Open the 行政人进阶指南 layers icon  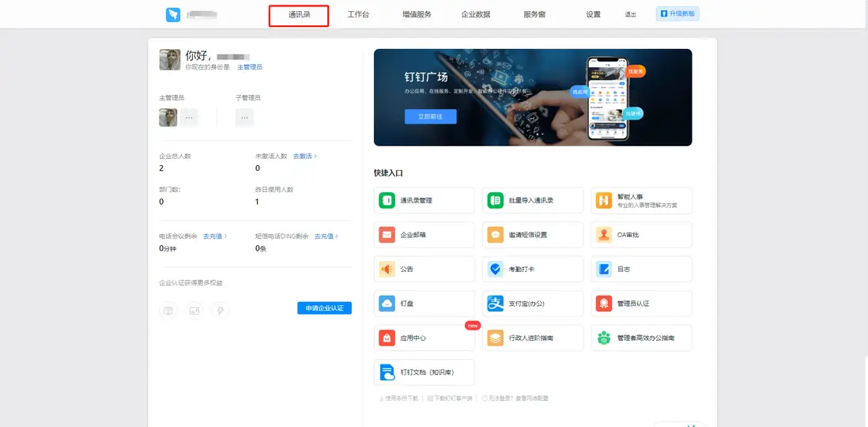coord(496,338)
